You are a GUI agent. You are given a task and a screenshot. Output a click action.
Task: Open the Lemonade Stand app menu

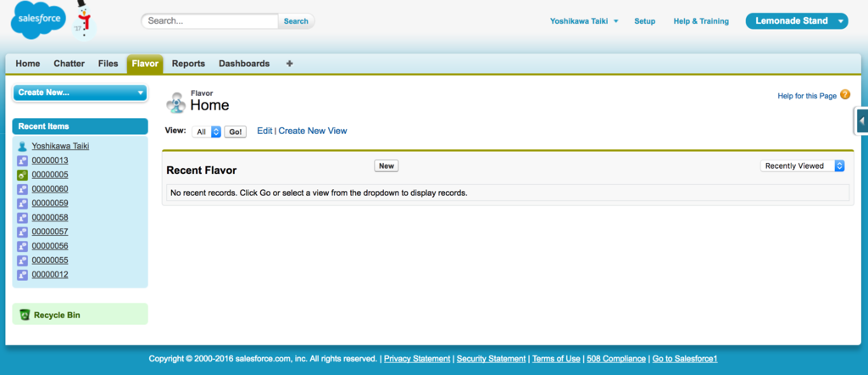797,21
